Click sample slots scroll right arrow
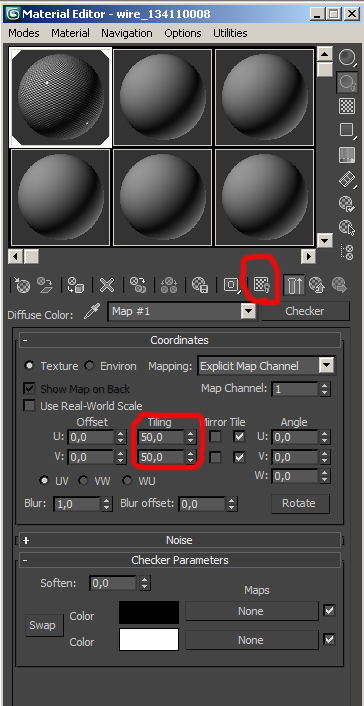This screenshot has width=364, height=706. pos(309,257)
